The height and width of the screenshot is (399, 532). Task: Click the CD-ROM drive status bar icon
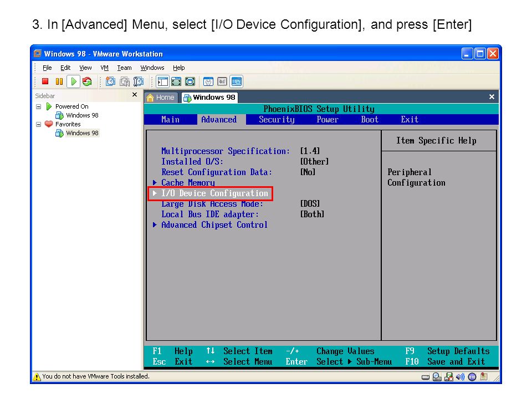point(437,377)
